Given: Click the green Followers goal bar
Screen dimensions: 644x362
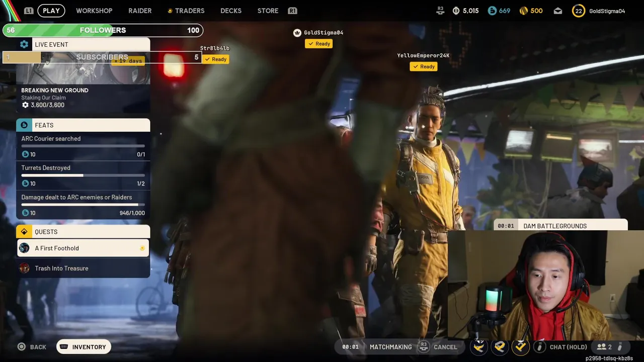Looking at the screenshot, I should tap(103, 30).
